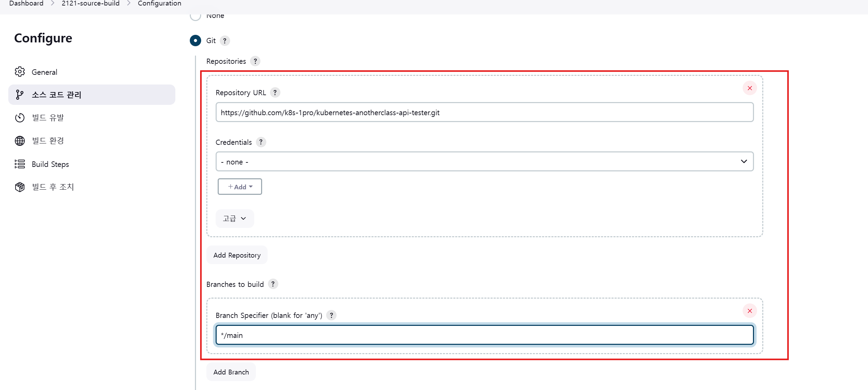The height and width of the screenshot is (390, 868).
Task: Click the package icon for 빌드 후 조치
Action: 20,187
